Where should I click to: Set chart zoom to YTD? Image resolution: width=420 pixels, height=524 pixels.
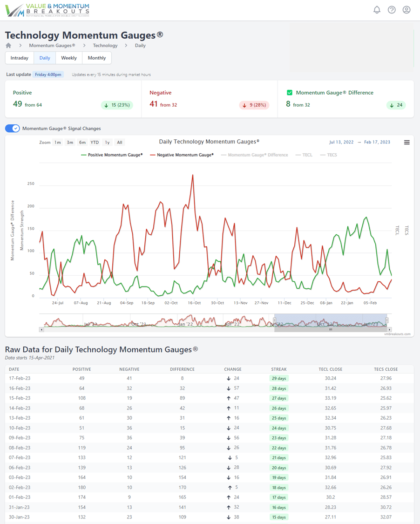(95, 143)
